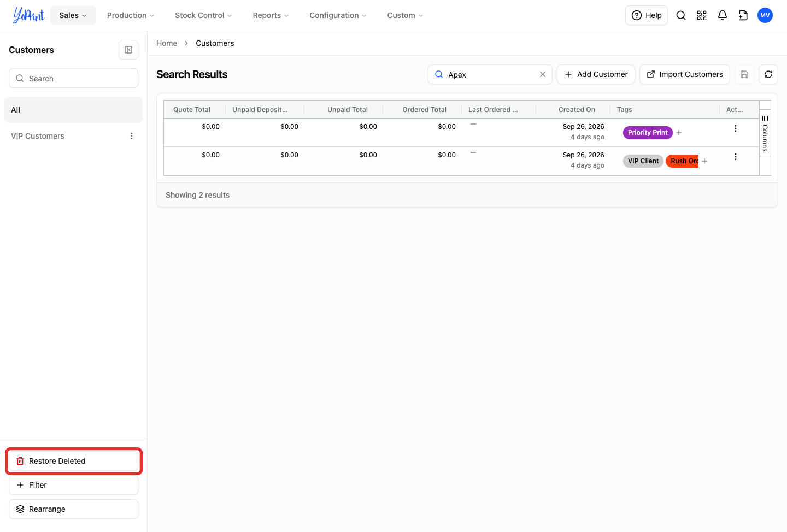Click Add Customer button
This screenshot has width=787, height=532.
596,74
